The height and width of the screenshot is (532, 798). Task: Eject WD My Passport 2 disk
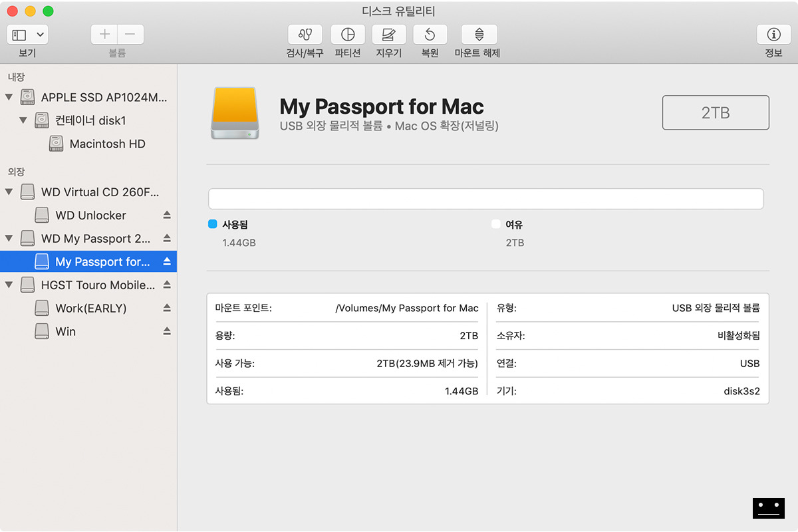(167, 238)
